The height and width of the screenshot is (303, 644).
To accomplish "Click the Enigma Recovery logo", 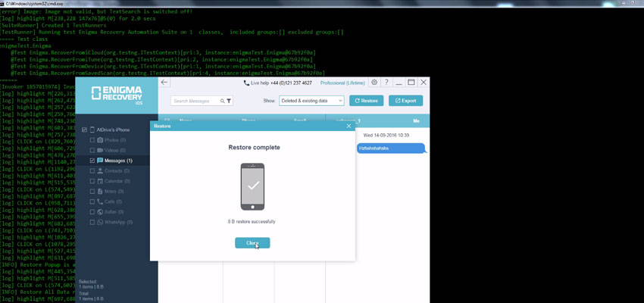I will 117,95.
